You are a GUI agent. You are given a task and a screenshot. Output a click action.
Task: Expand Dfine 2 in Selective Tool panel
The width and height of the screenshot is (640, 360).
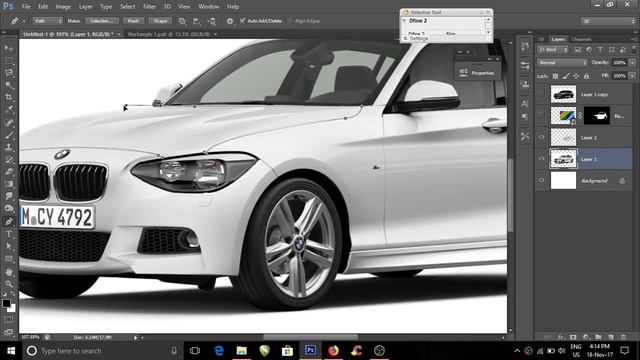pos(404,20)
